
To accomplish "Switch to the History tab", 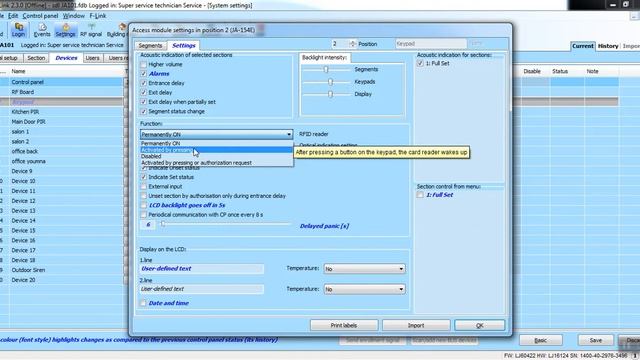I will 608,46.
